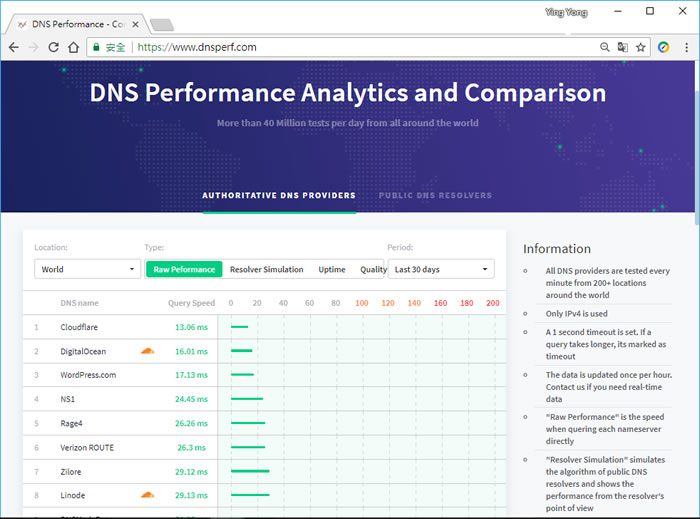
Task: Close the DNS Performance tab
Action: [x=135, y=25]
